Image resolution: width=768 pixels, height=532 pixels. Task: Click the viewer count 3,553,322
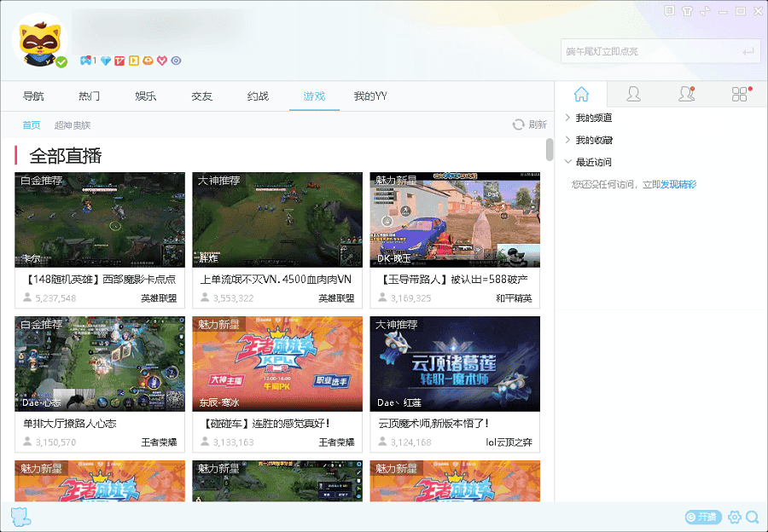[x=233, y=298]
